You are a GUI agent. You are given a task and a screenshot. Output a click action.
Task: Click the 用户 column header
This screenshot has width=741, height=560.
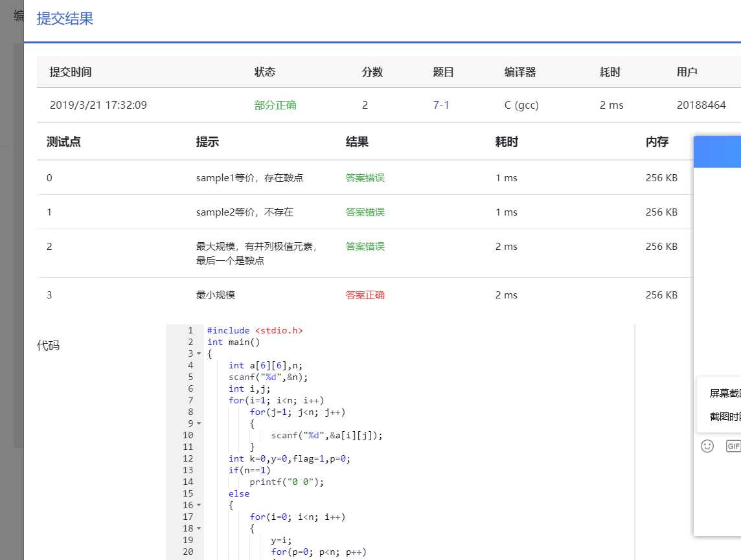coord(687,72)
